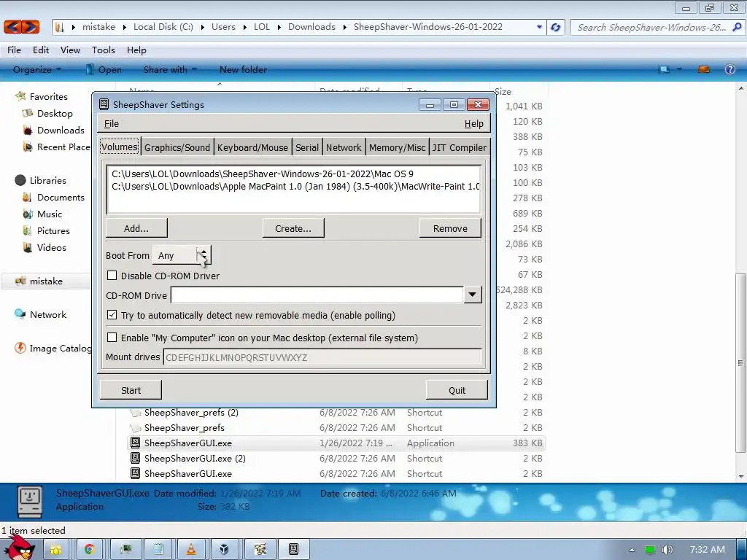Click the Desktop icon in the sidebar
The image size is (747, 560).
[27, 113]
